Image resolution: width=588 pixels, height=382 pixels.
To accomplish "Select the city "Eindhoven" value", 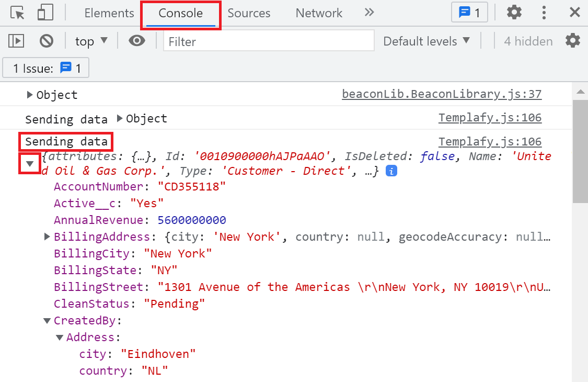I will pyautogui.click(x=158, y=354).
